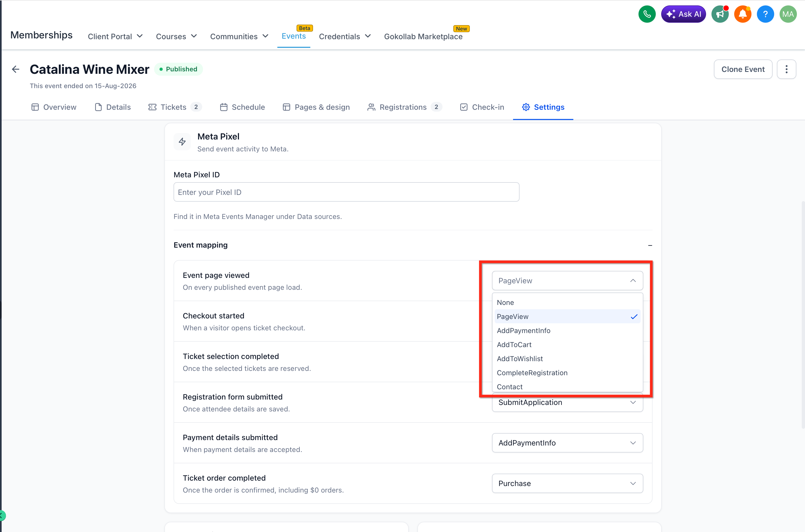Viewport: 805px width, 532px height.
Task: Go to the Check-in tab
Action: (x=482, y=107)
